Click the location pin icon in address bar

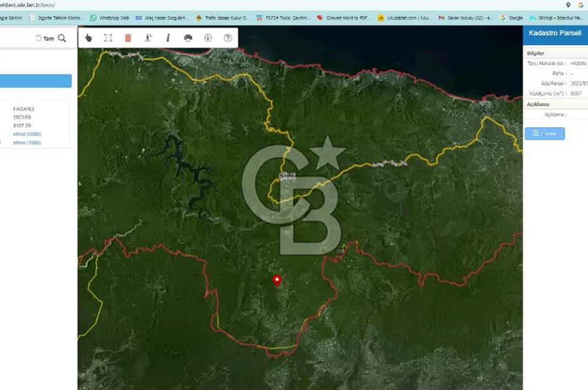point(568,5)
